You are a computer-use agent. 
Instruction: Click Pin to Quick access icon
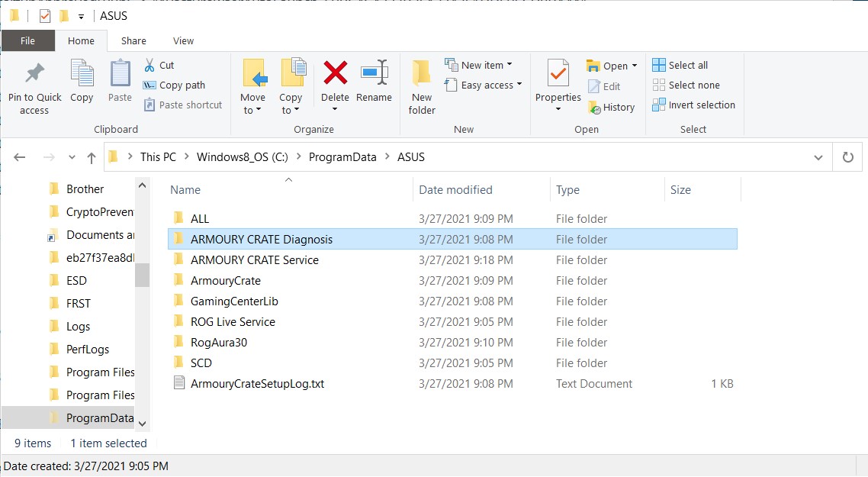34,73
